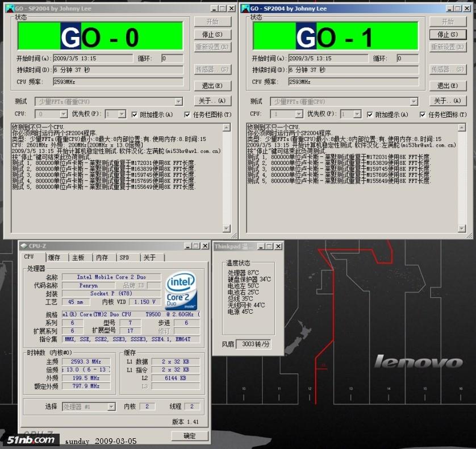The image size is (476, 449).
Task: Click the log scrollbar down arrow in GO - 0 window
Action: coord(227,228)
